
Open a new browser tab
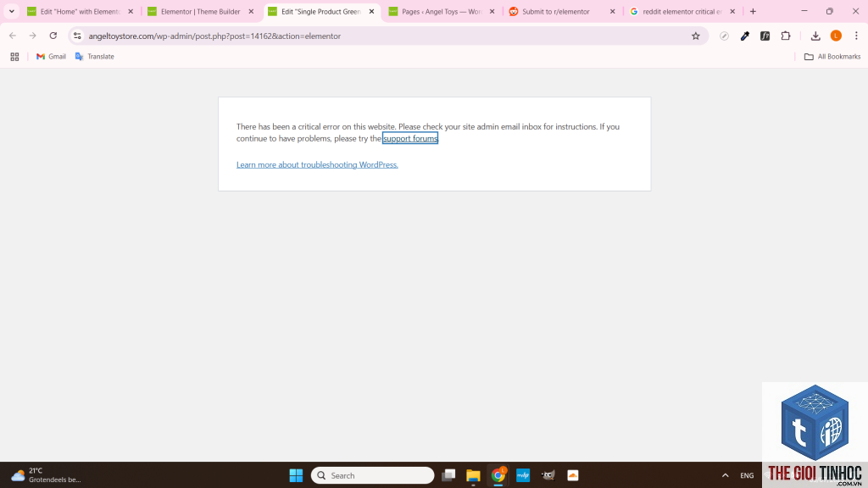pyautogui.click(x=753, y=11)
